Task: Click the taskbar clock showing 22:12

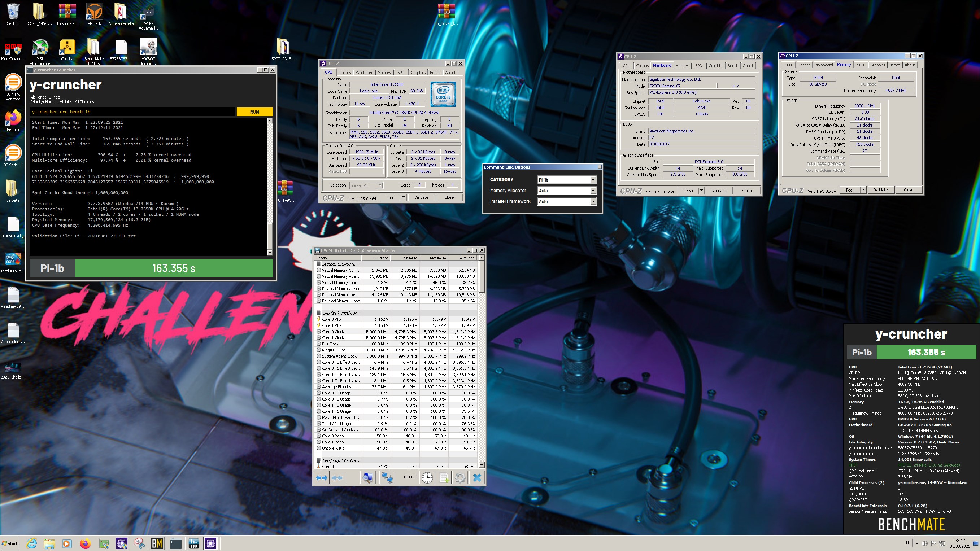Action: [960, 543]
